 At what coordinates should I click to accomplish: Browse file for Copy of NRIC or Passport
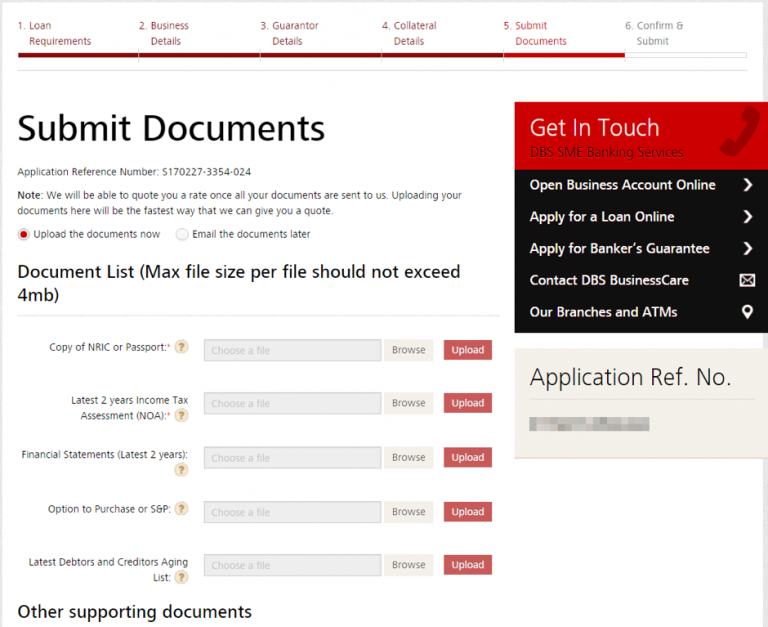[x=408, y=350]
